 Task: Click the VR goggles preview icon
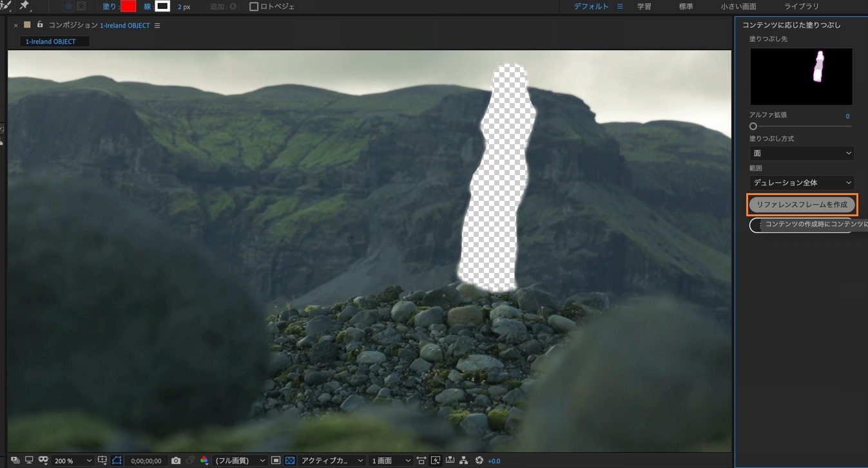pyautogui.click(x=43, y=460)
